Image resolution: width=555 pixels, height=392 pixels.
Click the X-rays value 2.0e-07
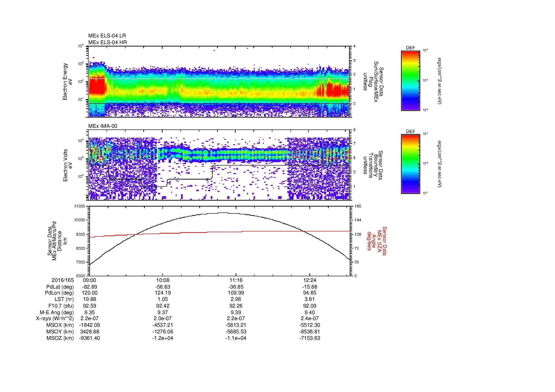tap(163, 319)
